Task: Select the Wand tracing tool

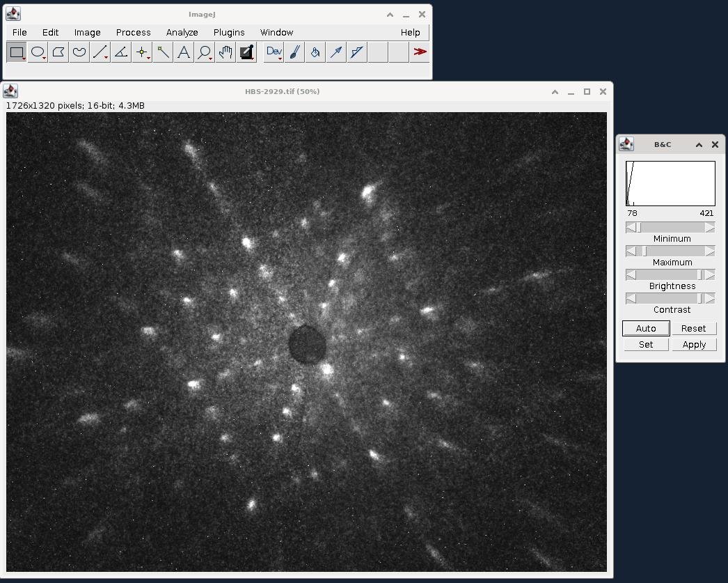Action: 163,52
